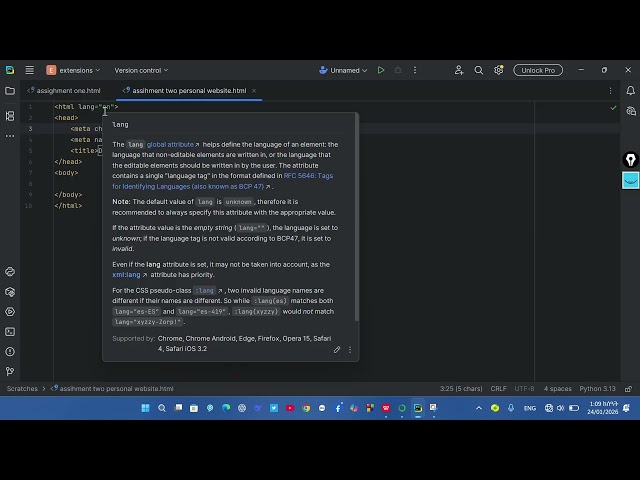The height and width of the screenshot is (480, 640).
Task: Open the Services tool window
Action: click(10, 312)
